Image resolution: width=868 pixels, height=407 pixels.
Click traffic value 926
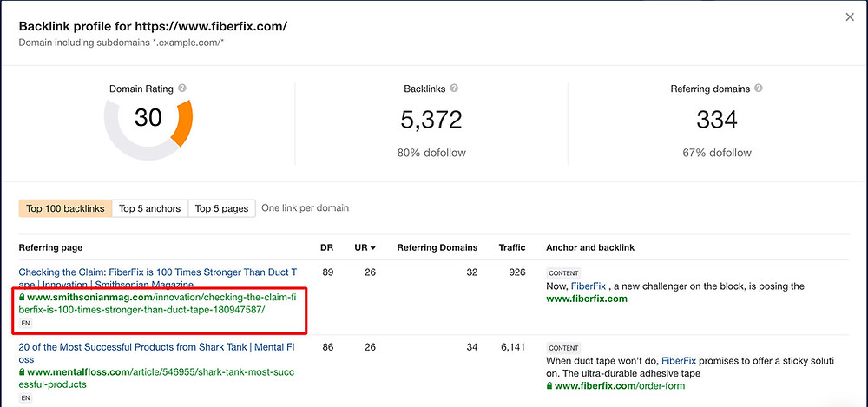pyautogui.click(x=517, y=272)
